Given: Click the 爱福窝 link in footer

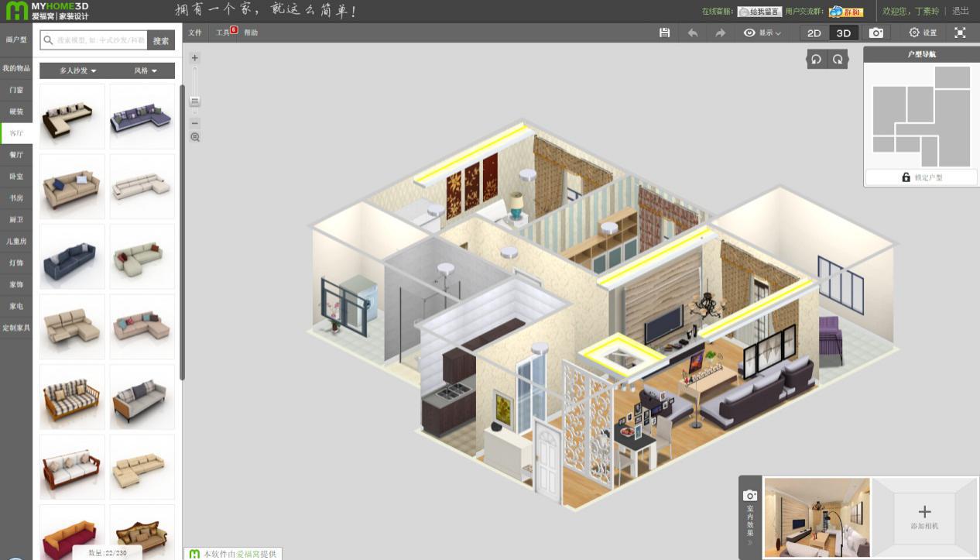Looking at the screenshot, I should click(x=247, y=554).
